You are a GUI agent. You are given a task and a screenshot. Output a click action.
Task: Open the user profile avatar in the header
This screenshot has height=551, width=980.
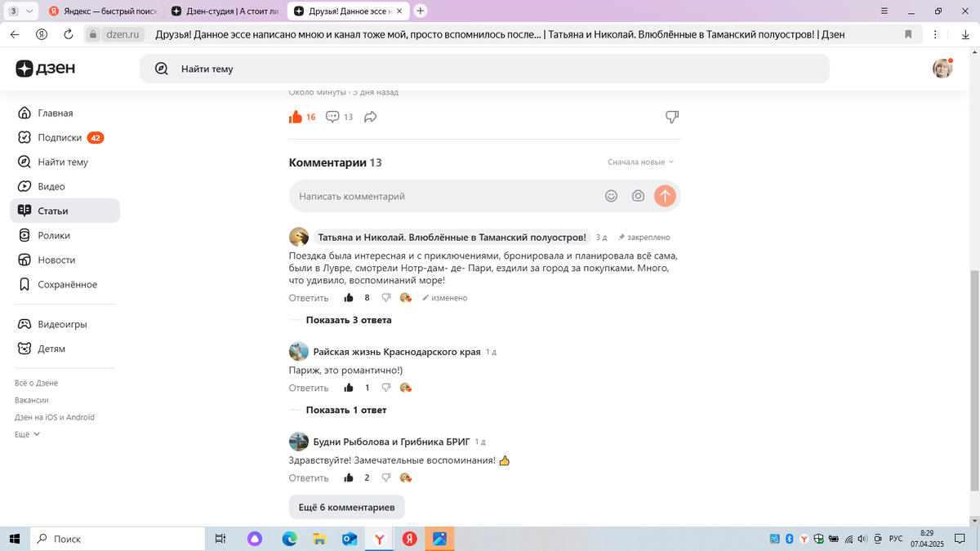pos(942,69)
